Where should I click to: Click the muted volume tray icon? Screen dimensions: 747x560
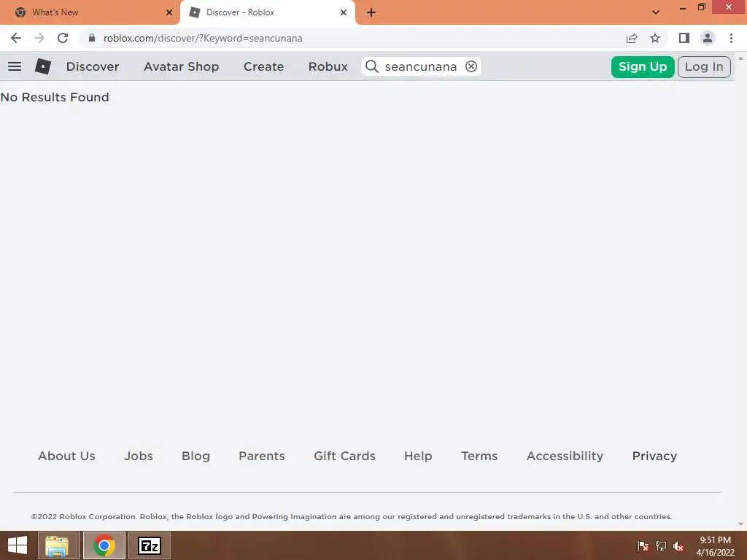(678, 546)
